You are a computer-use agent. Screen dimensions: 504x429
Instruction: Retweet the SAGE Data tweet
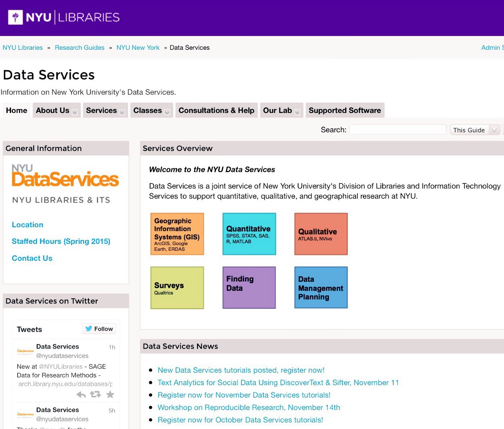(x=95, y=395)
